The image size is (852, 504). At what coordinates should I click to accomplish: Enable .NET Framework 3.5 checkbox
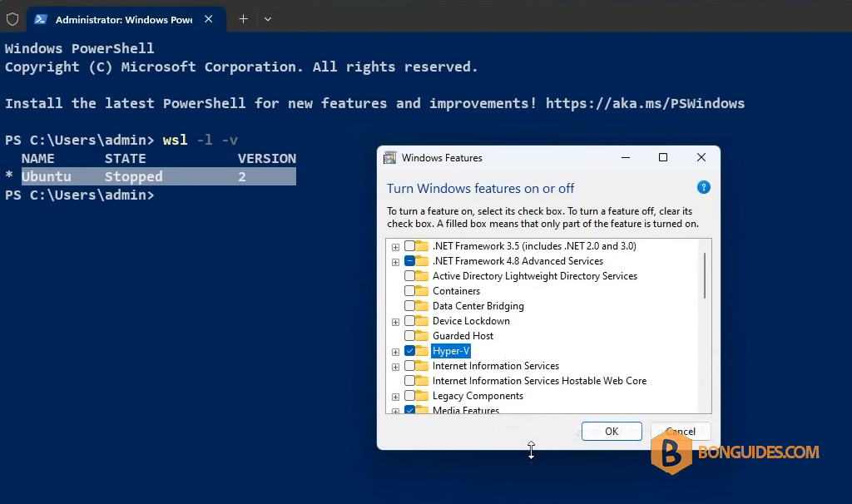coord(409,245)
